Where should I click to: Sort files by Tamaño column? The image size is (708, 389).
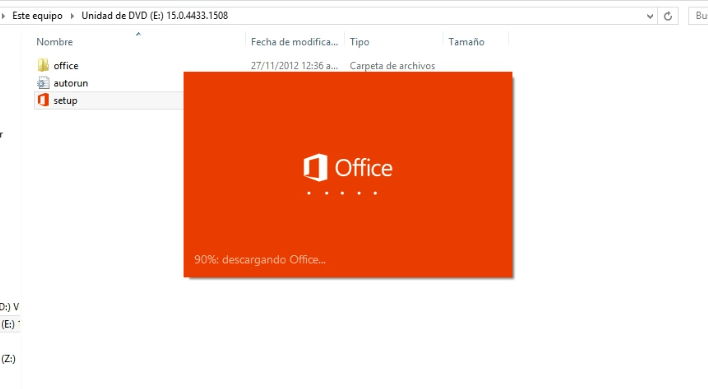coord(466,42)
